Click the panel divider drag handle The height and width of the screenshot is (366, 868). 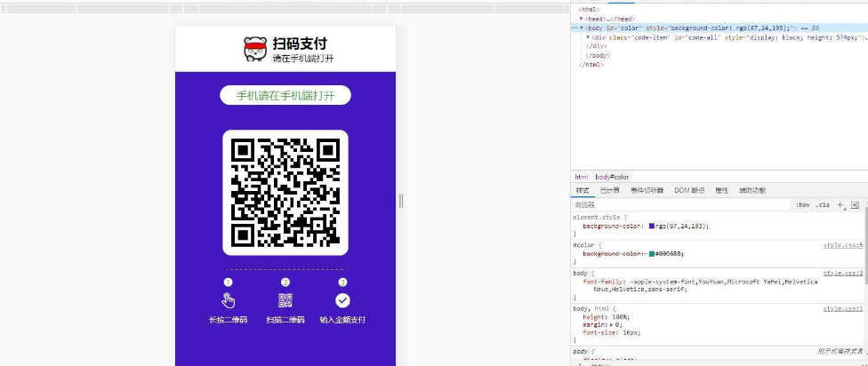tap(401, 201)
